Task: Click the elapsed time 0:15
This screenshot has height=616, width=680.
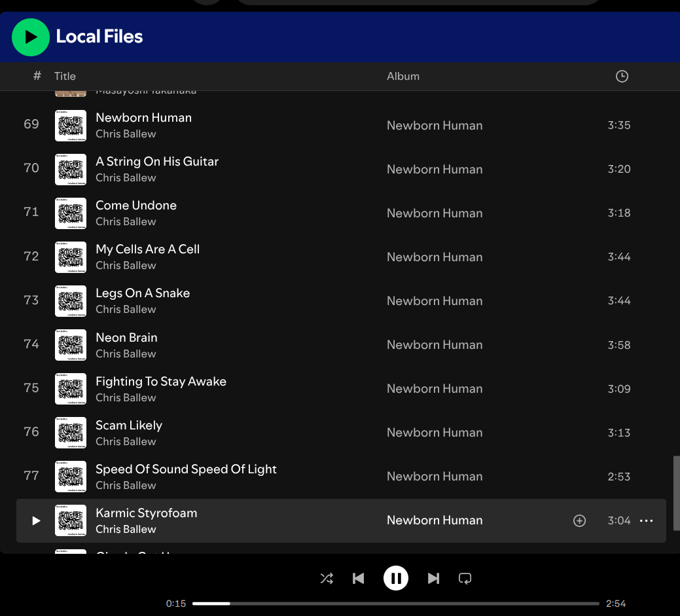Action: point(175,604)
